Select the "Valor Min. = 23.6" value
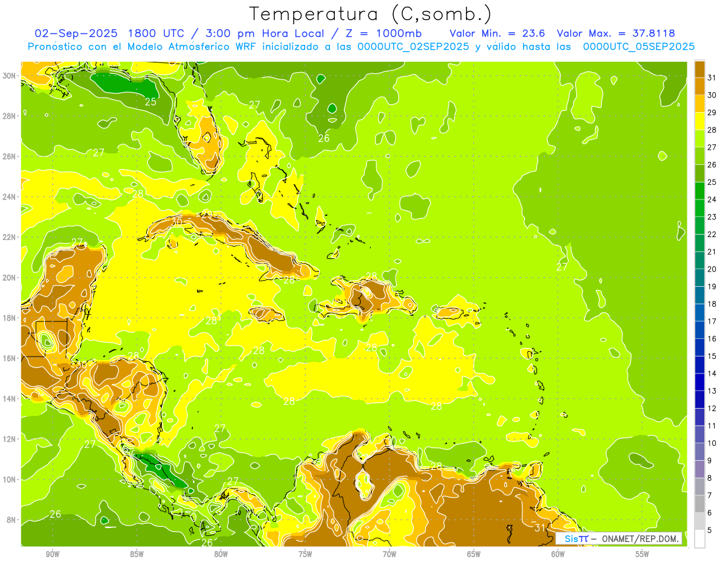This screenshot has width=728, height=562. coord(497,33)
